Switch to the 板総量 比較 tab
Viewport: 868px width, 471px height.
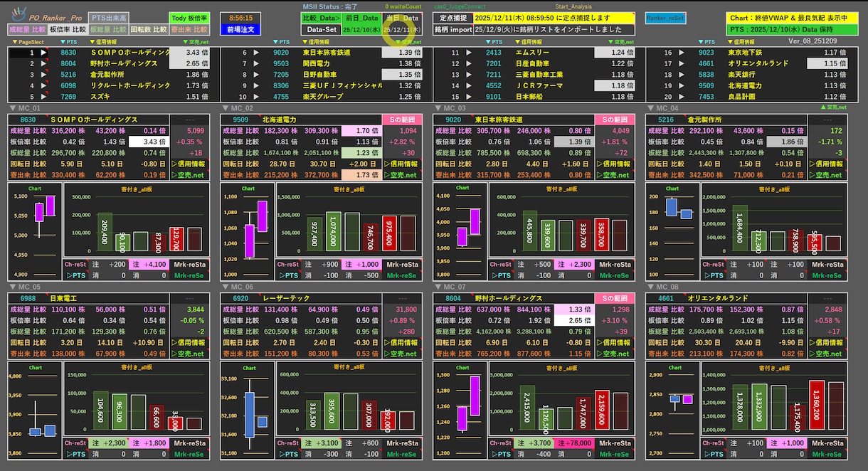click(x=108, y=30)
